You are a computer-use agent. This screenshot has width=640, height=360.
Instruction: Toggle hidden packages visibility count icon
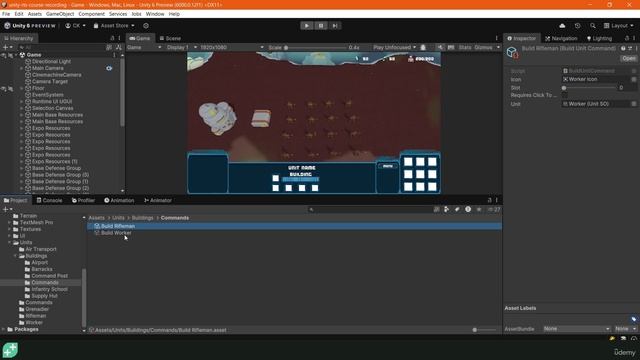click(494, 210)
